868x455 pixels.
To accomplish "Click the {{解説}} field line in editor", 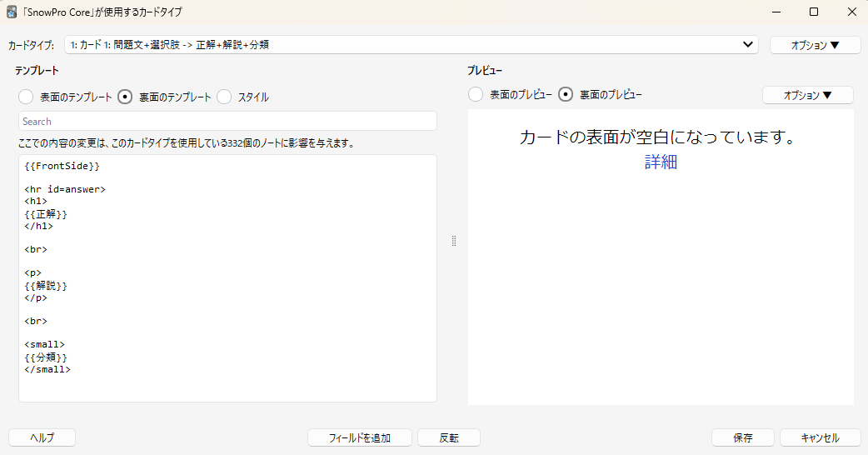I will [x=46, y=286].
